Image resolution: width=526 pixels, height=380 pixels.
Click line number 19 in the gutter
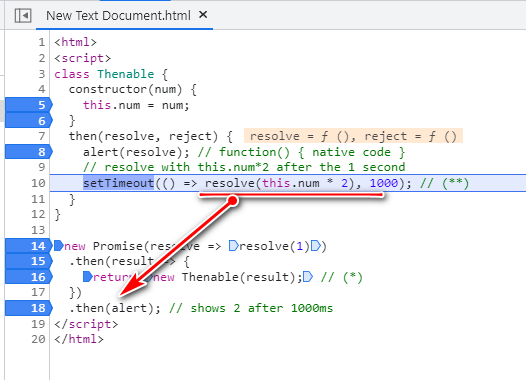(x=38, y=324)
